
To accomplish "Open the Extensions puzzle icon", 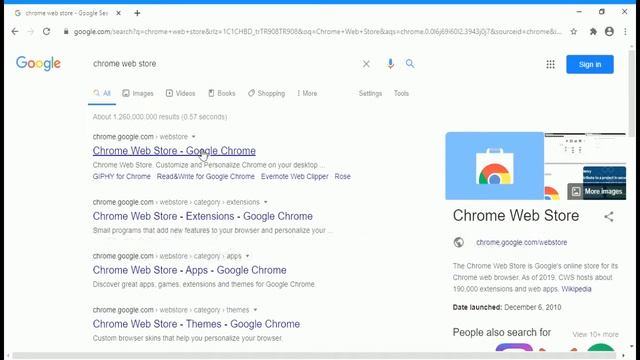I will [x=593, y=31].
